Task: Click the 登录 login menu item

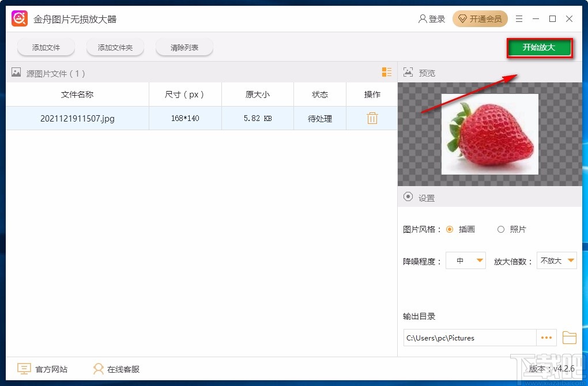Action: [432, 18]
